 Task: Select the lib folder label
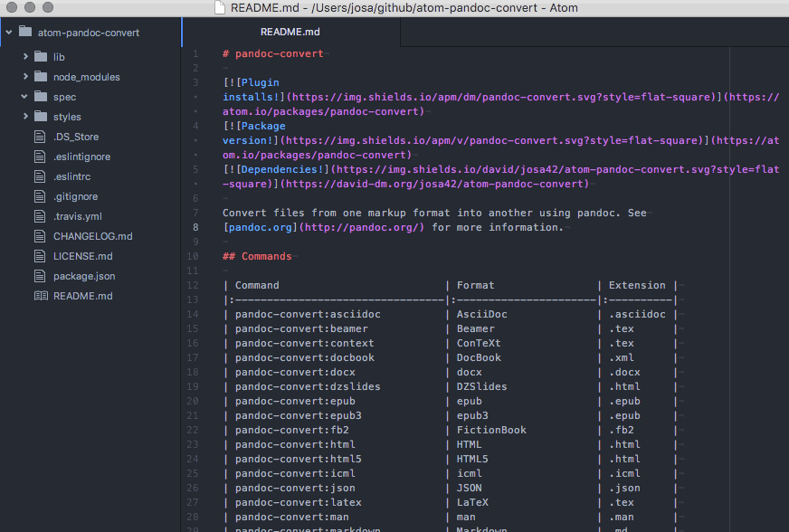click(x=59, y=57)
